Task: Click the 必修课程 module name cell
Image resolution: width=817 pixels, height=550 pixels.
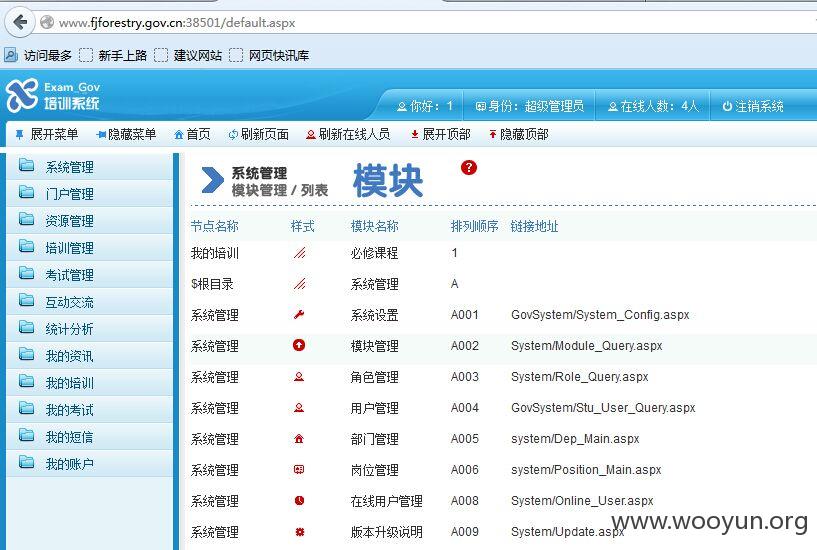Action: pos(375,253)
